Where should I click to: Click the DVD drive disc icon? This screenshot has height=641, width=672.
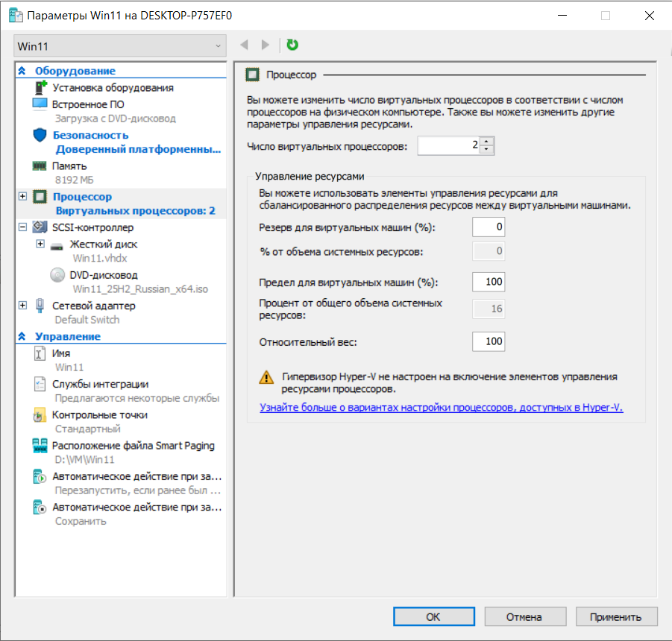tap(57, 275)
